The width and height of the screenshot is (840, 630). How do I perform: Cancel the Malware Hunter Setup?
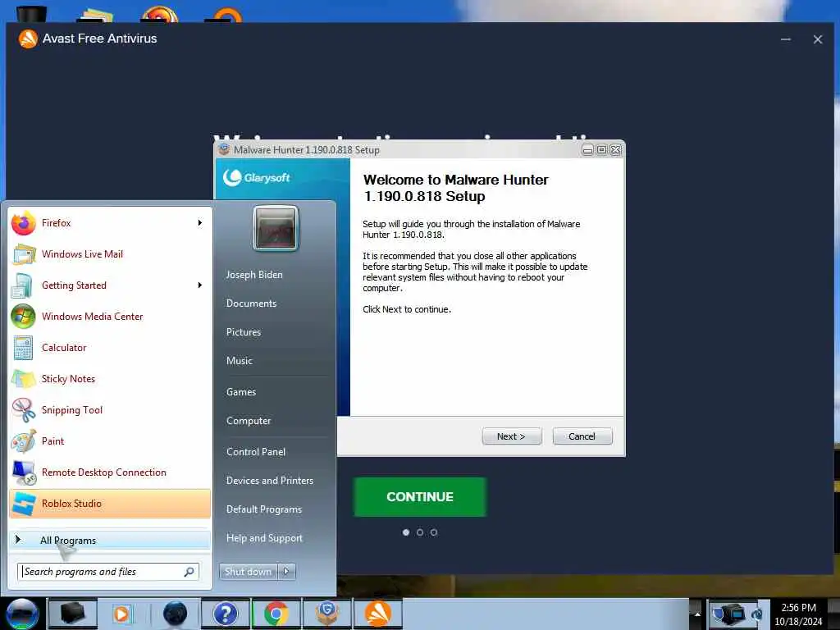pyautogui.click(x=582, y=436)
